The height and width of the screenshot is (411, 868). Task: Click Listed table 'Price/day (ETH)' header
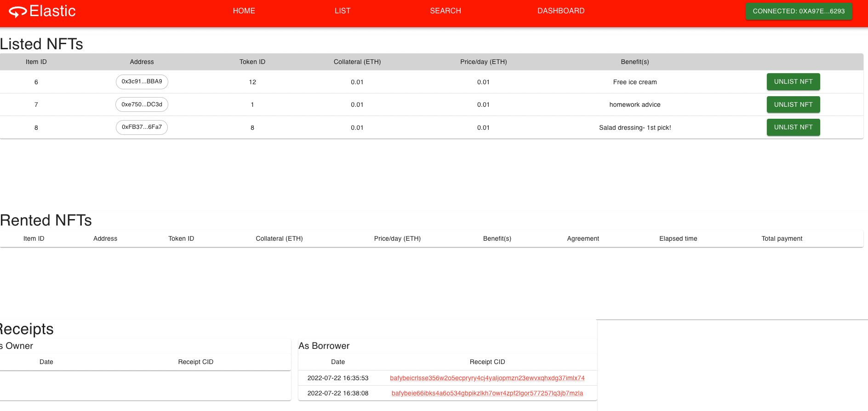click(x=484, y=62)
